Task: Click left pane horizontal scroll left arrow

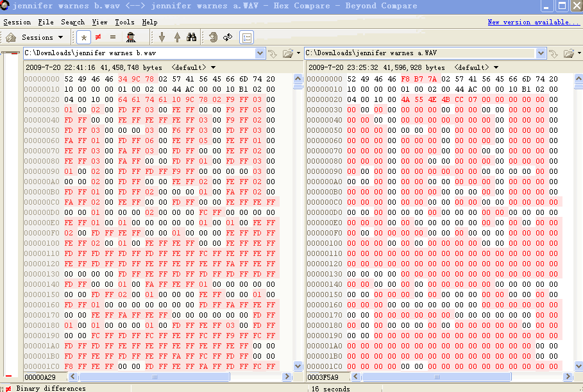Action: (x=73, y=377)
